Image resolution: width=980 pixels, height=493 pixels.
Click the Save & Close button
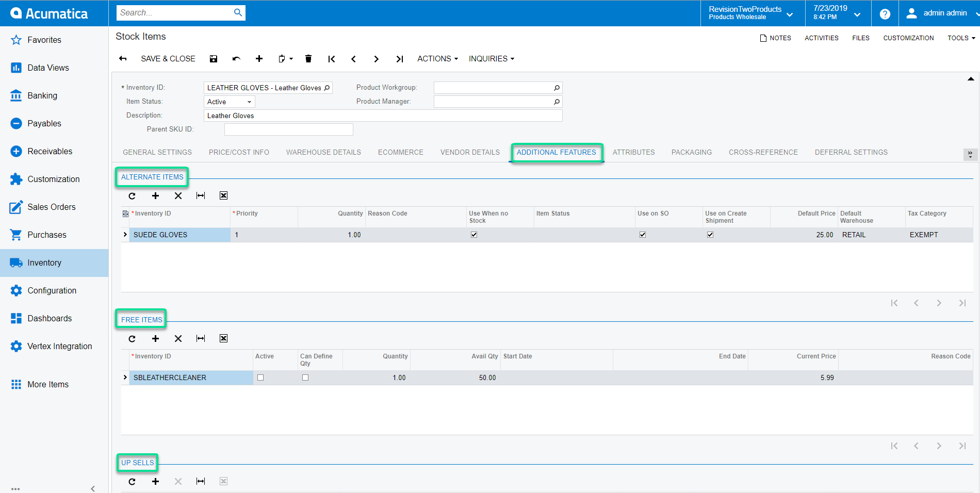[x=168, y=59]
